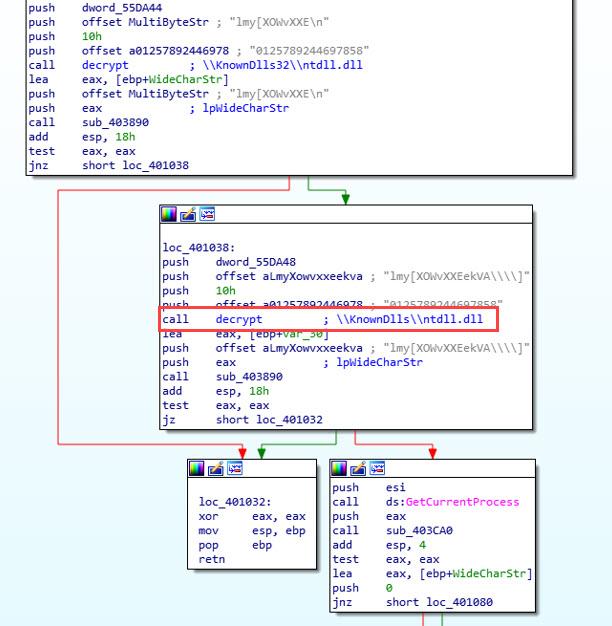
Task: Click the GetCurrentProcess import name
Action: click(462, 502)
